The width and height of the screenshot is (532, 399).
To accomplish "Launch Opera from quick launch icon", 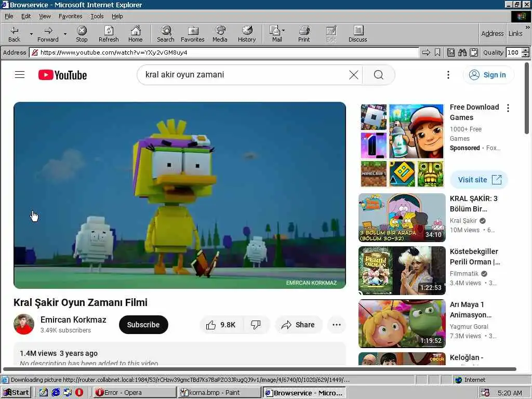I will 79,393.
